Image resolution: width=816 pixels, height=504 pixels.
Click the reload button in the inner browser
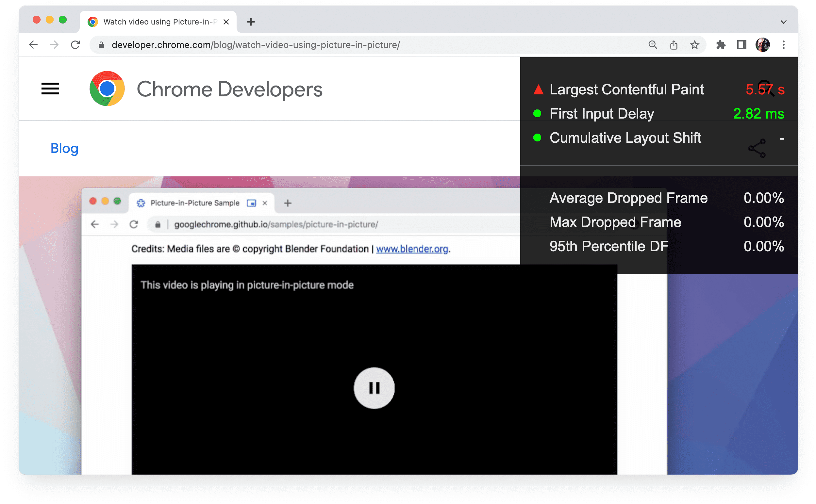coord(135,224)
